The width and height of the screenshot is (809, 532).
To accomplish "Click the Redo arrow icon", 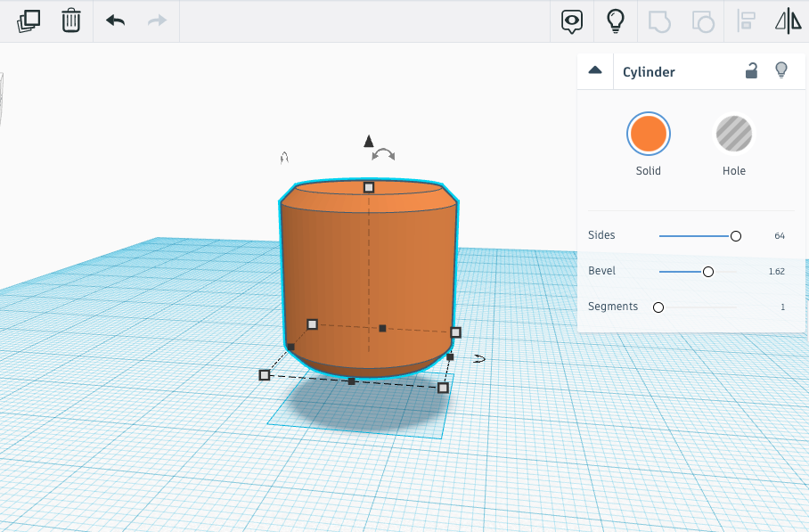I will click(x=157, y=20).
